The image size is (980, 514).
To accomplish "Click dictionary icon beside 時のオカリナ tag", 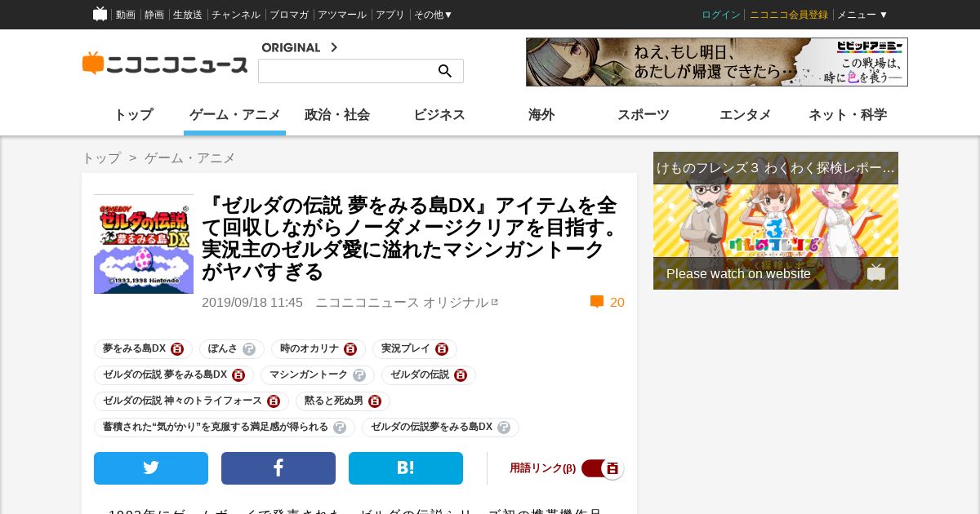I will pyautogui.click(x=350, y=349).
